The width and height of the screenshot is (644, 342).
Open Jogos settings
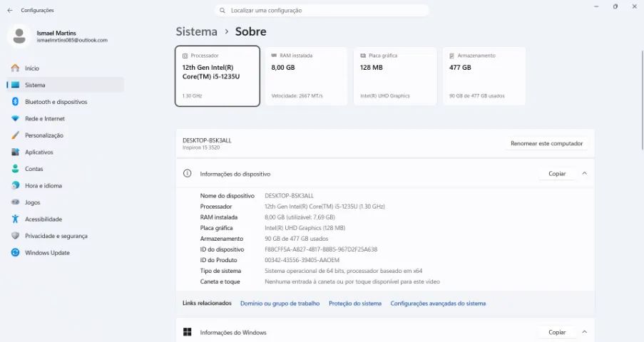click(66, 202)
